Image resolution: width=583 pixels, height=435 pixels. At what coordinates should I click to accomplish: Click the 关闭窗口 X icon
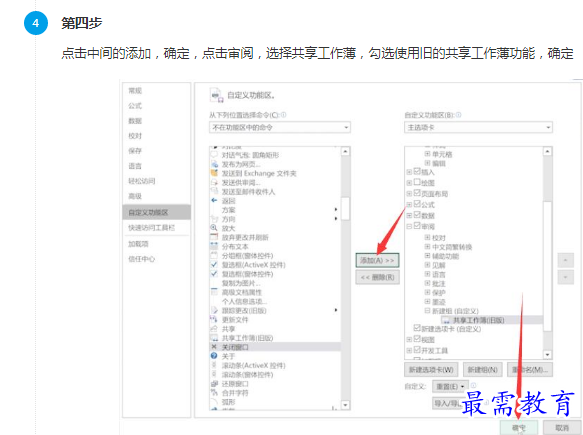point(214,347)
